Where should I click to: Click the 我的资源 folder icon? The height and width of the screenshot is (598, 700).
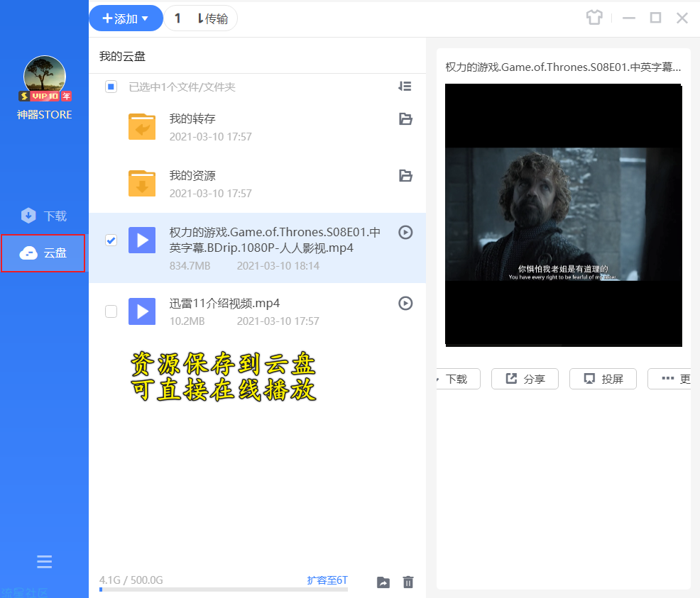142,183
